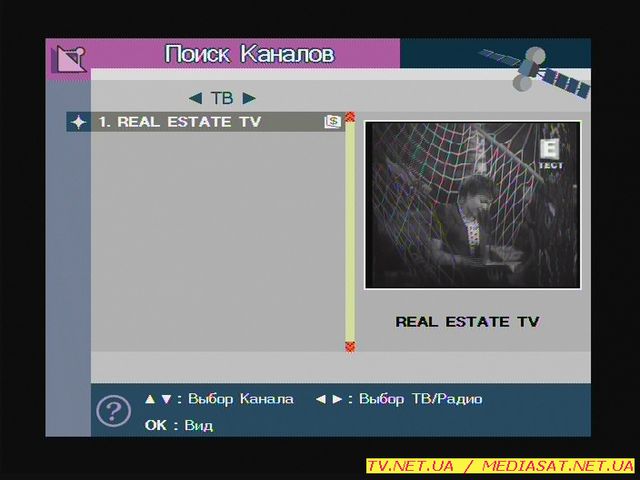The height and width of the screenshot is (480, 640).
Task: Click the Поиск Каналов title
Action: pyautogui.click(x=249, y=54)
